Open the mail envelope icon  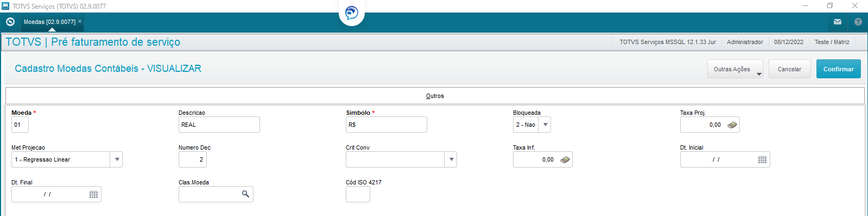tap(838, 22)
